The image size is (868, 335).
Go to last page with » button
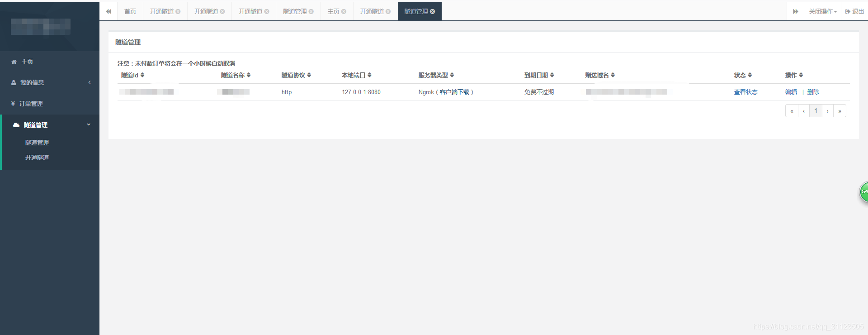tap(840, 111)
